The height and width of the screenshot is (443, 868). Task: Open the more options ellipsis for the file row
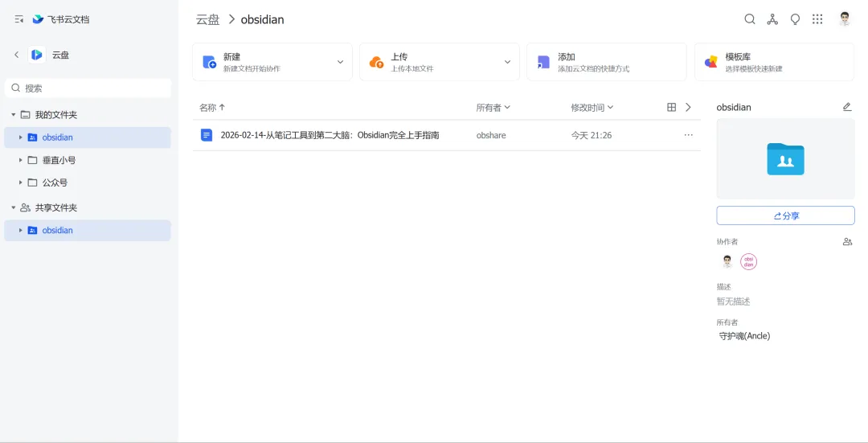tap(688, 135)
